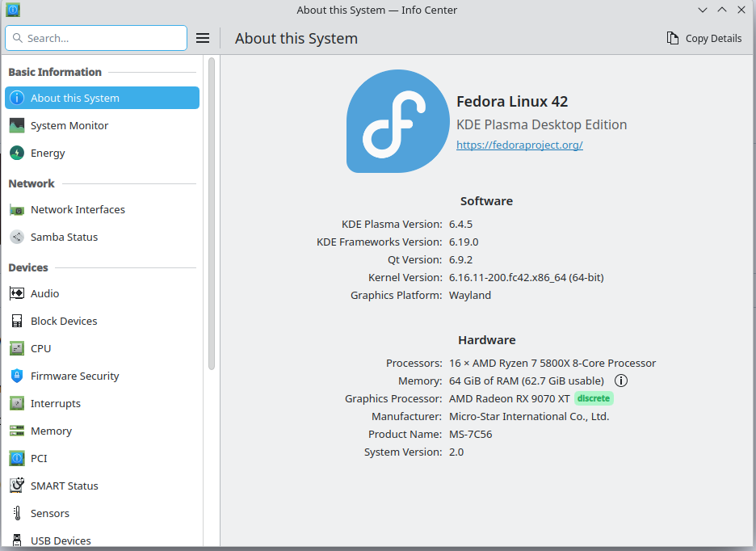Click the green discrete GPU badge
Viewport: 756px width, 551px height.
click(x=594, y=398)
